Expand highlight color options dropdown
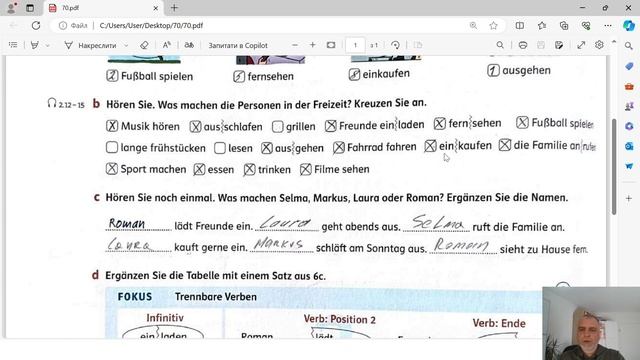 (x=47, y=45)
